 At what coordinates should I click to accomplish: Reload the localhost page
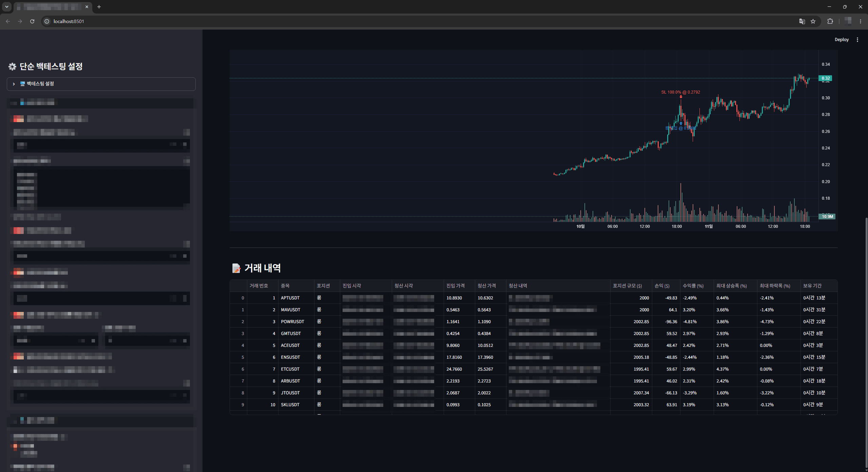[32, 21]
